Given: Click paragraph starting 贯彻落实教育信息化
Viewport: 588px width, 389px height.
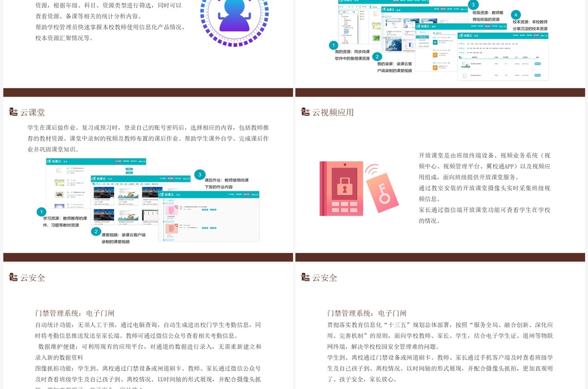Looking at the screenshot, I should tap(440, 336).
